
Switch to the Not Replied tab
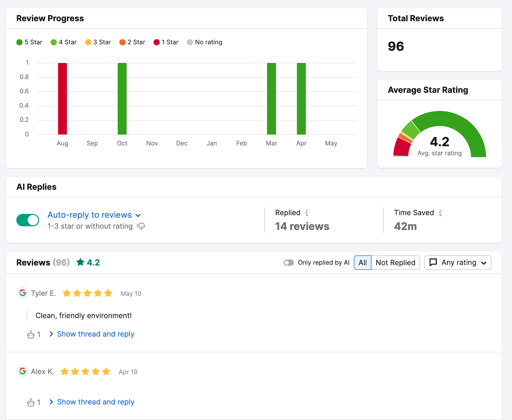[396, 262]
